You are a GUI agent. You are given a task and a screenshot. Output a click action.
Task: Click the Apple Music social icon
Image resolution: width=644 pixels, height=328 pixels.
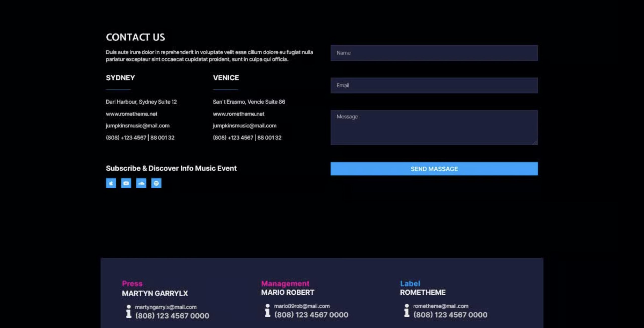click(x=111, y=183)
